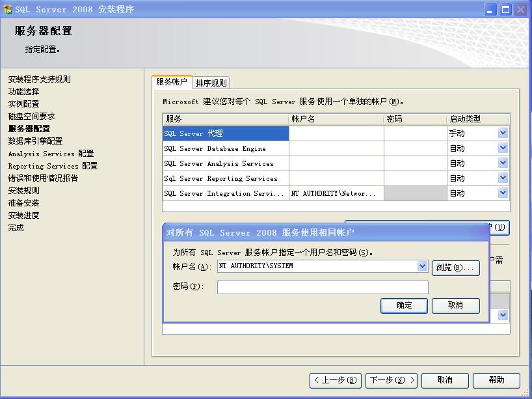Switch to the 服务帐户 tab
Image resolution: width=532 pixels, height=399 pixels.
[172, 83]
